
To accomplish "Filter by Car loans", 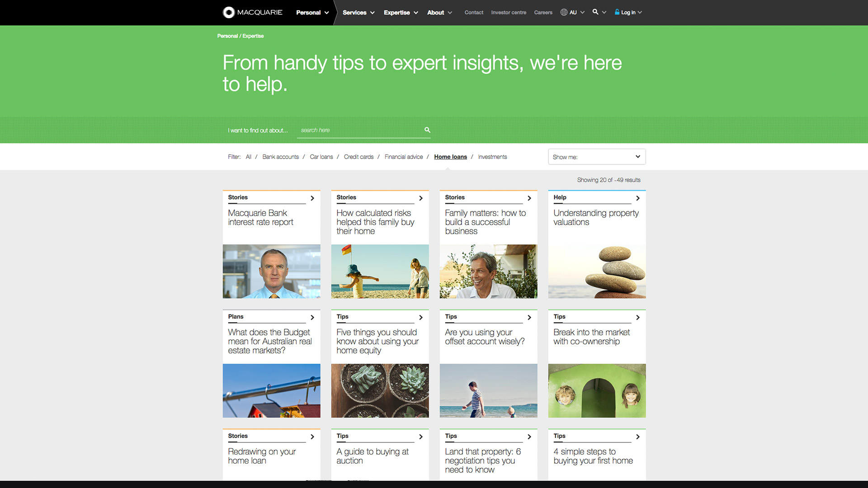I will (321, 157).
